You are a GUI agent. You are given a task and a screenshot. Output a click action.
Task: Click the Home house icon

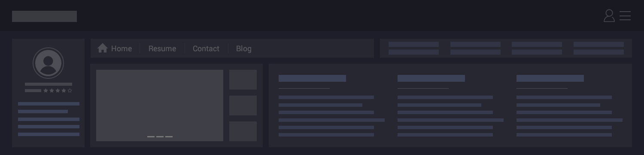point(102,48)
